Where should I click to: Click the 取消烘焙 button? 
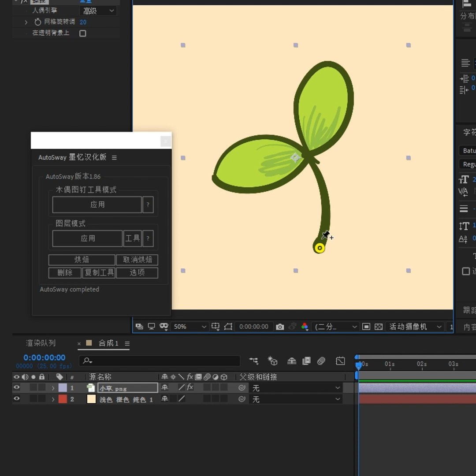click(137, 260)
